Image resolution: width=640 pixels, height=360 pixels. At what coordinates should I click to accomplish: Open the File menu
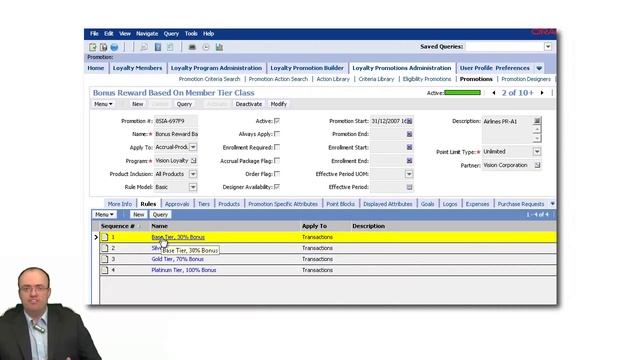click(x=94, y=34)
